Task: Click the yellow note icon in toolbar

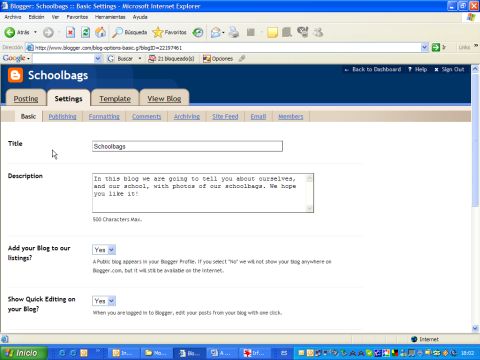Action: [272, 32]
